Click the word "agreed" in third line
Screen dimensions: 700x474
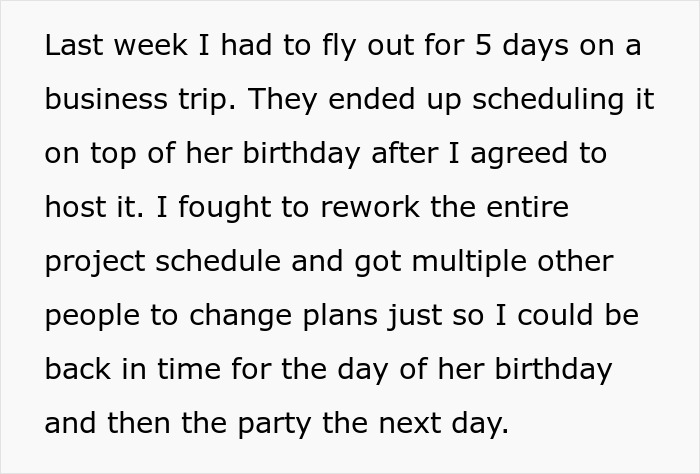pyautogui.click(x=519, y=153)
